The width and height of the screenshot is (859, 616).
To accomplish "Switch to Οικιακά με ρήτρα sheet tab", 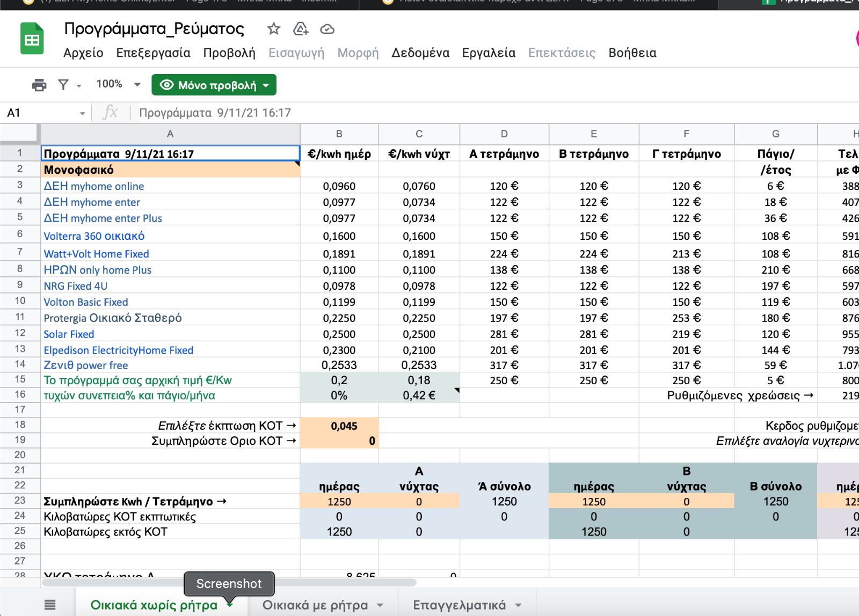I will point(315,605).
